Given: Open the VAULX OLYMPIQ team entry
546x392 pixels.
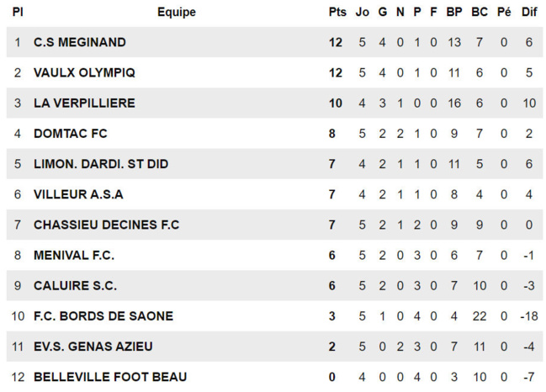Looking at the screenshot, I should point(84,72).
